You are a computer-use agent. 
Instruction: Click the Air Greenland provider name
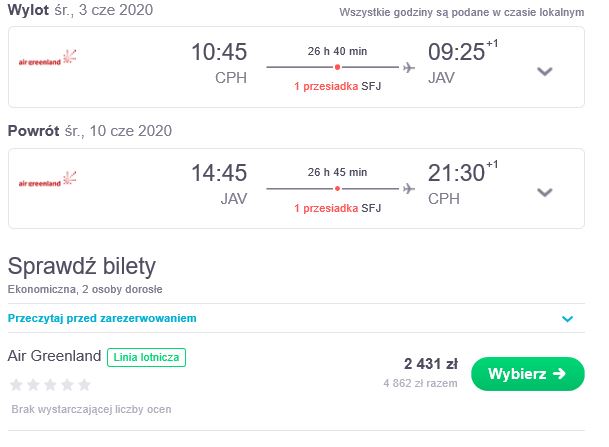(x=54, y=356)
